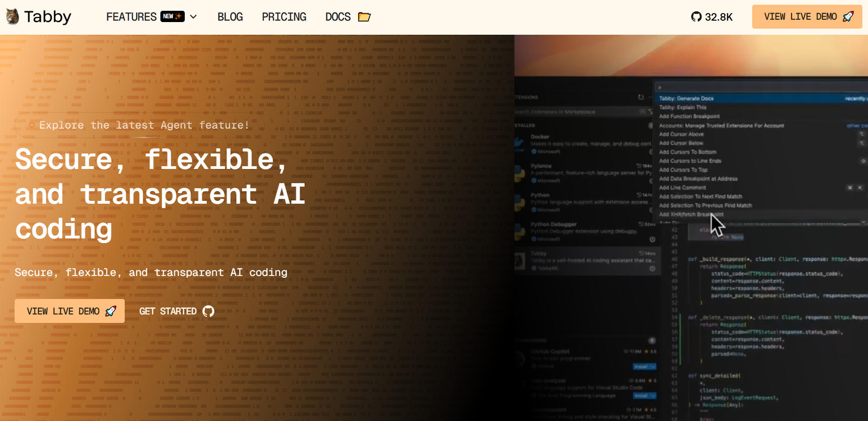
Task: Click the gear icon on the Tabby extension
Action: (x=652, y=268)
